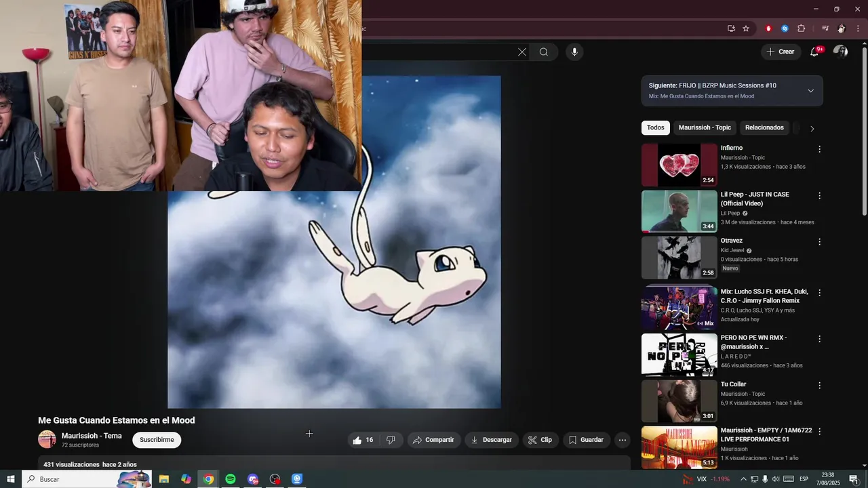The width and height of the screenshot is (868, 488).
Task: Open Maurissioh - Tema channel name link
Action: pos(92,436)
